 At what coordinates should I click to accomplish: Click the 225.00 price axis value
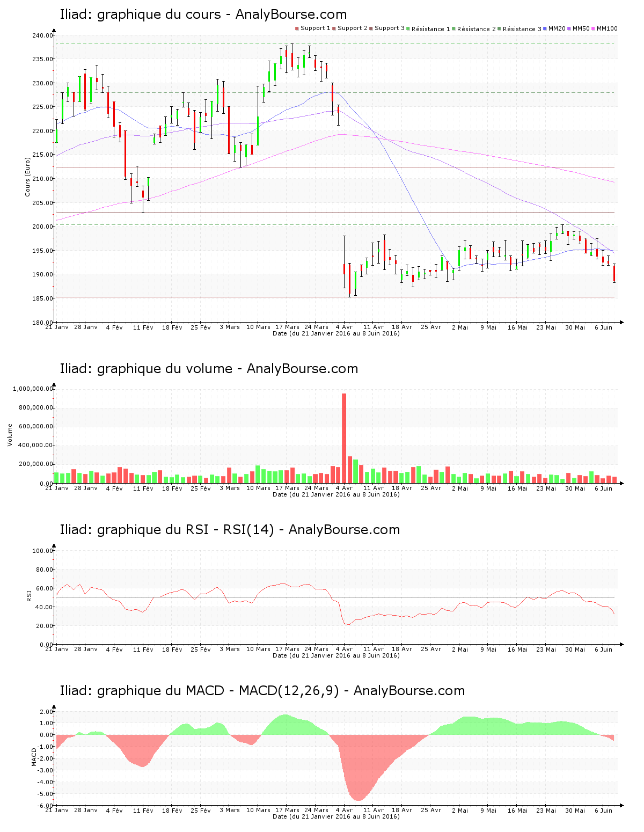[x=43, y=107]
